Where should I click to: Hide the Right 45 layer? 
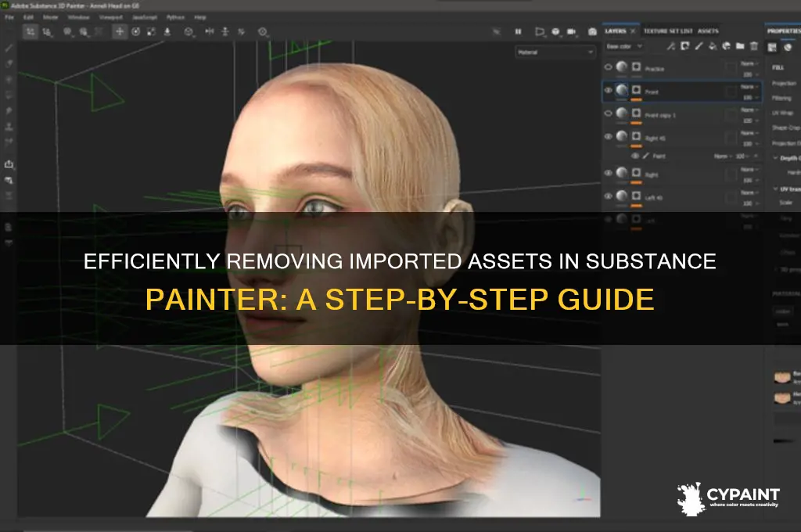click(x=608, y=137)
